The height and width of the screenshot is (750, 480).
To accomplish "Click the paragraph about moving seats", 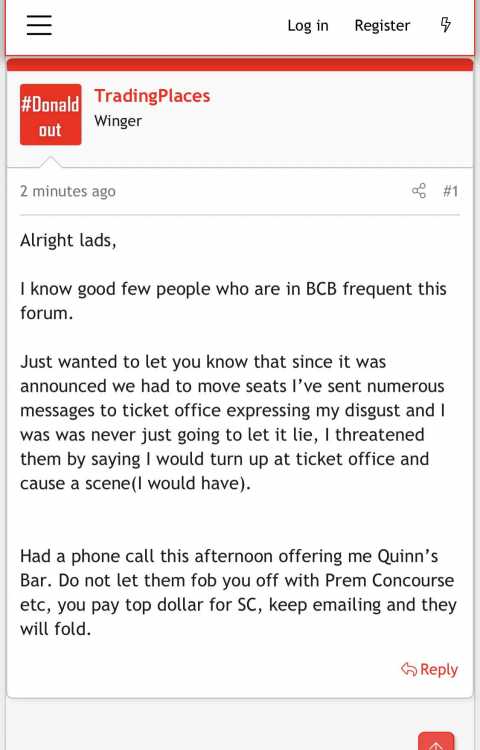I will 233,422.
